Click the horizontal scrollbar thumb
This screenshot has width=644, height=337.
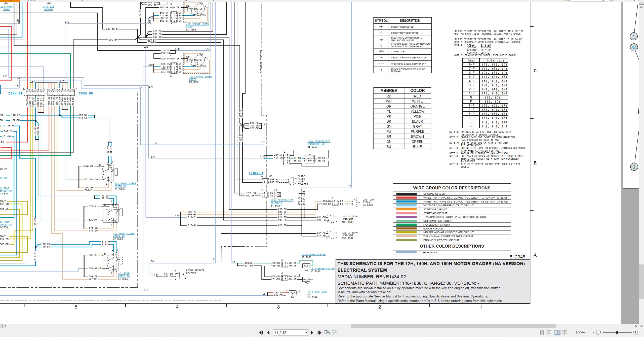coord(453,326)
